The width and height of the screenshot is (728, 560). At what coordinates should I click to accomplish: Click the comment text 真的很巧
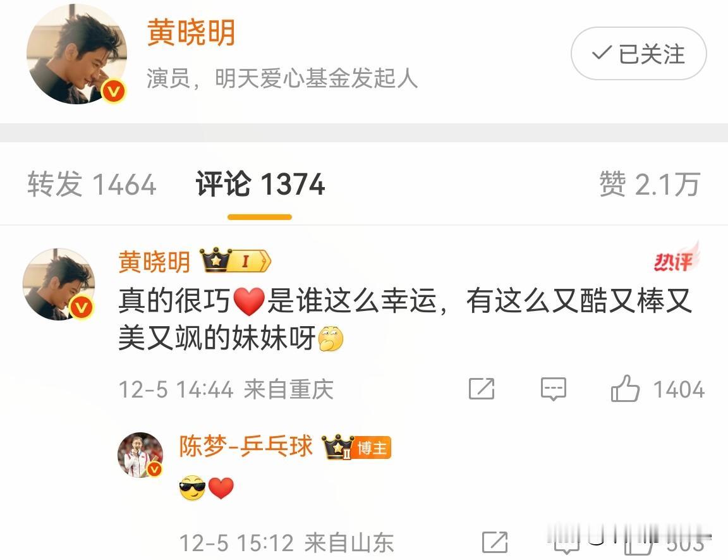(174, 301)
